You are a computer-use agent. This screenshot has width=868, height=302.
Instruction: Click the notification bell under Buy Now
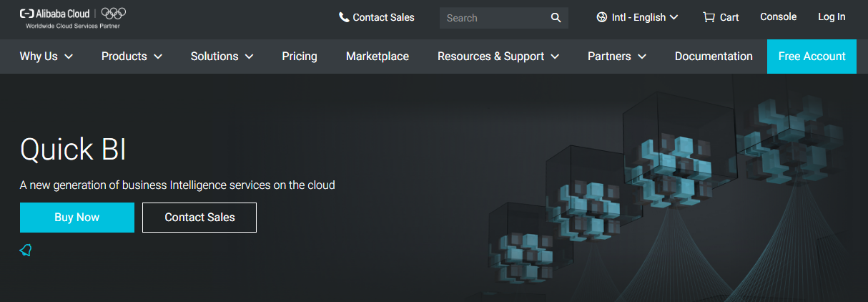(x=26, y=250)
